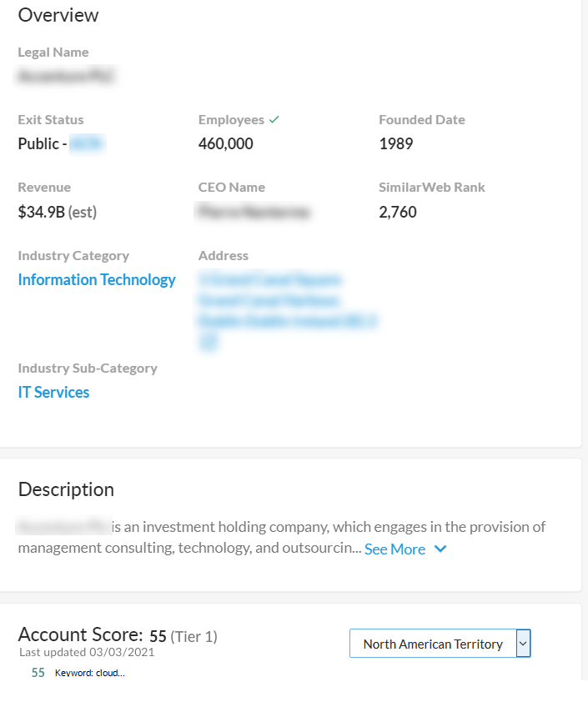Viewport: 588px width, 717px height.
Task: Click the chevron beside See More
Action: 440,549
